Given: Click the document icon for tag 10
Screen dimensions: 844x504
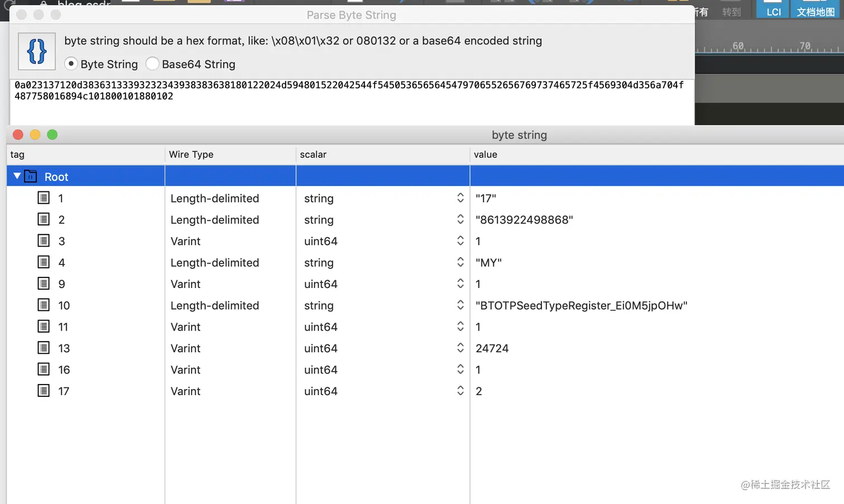Looking at the screenshot, I should 44,305.
